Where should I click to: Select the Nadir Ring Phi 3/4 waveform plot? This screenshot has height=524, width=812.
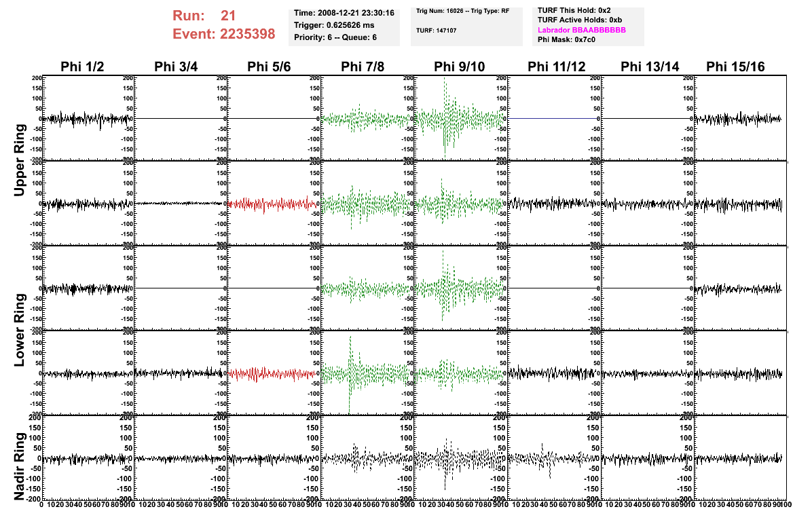pos(181,457)
